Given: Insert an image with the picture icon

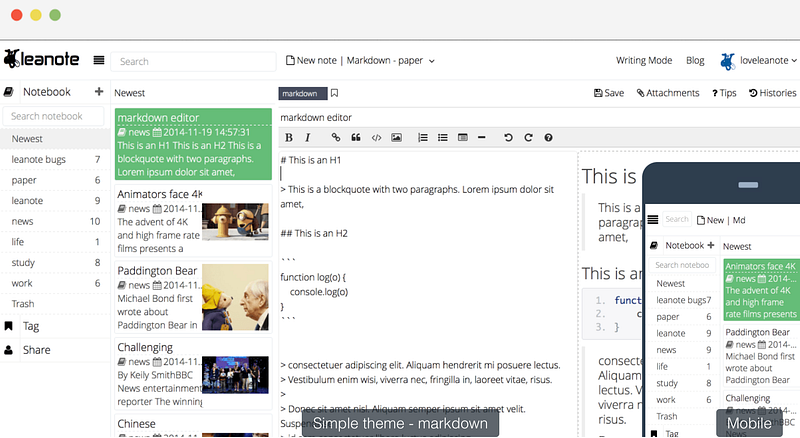Looking at the screenshot, I should tap(396, 137).
